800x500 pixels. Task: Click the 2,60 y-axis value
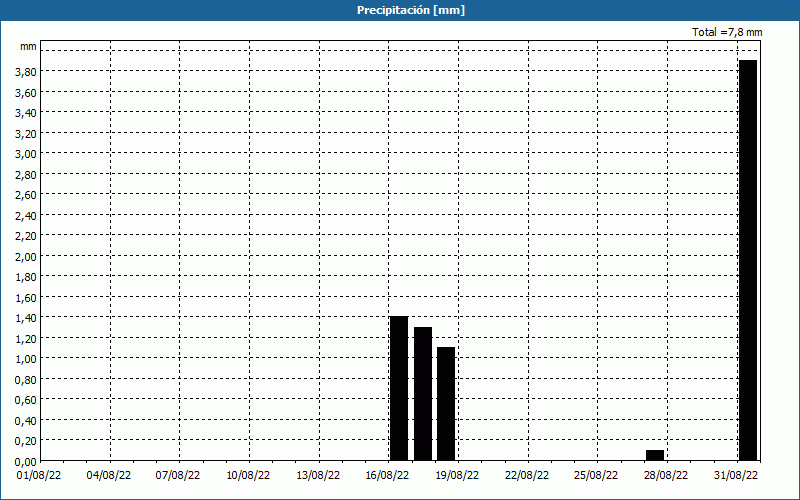point(26,195)
